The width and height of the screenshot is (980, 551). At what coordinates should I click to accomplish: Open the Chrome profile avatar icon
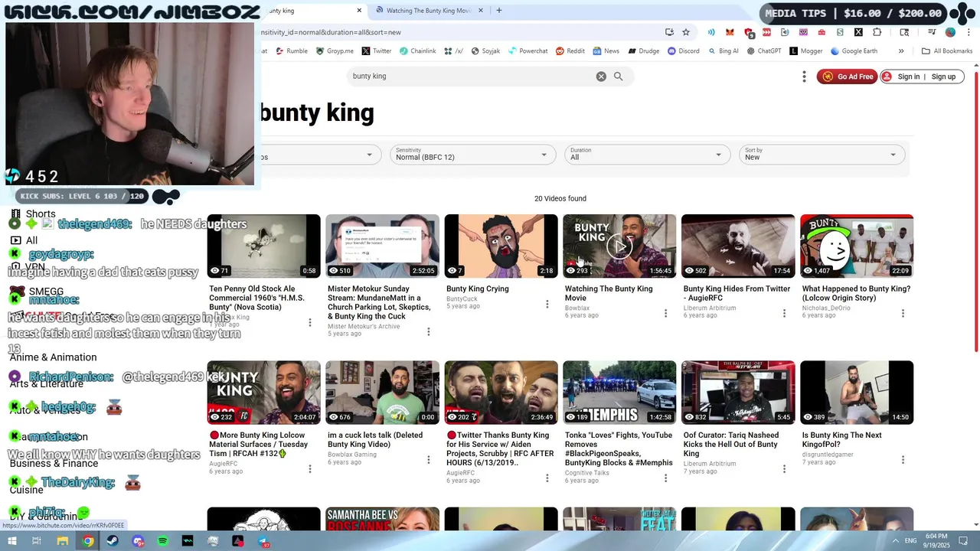click(x=950, y=32)
